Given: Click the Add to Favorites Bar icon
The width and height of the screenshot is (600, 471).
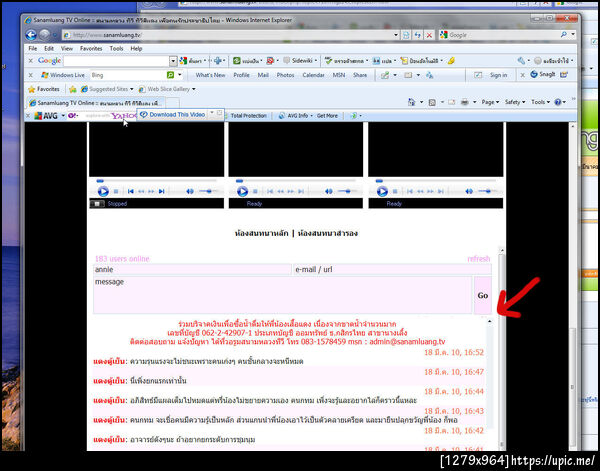Looking at the screenshot, I should pyautogui.click(x=73, y=89).
